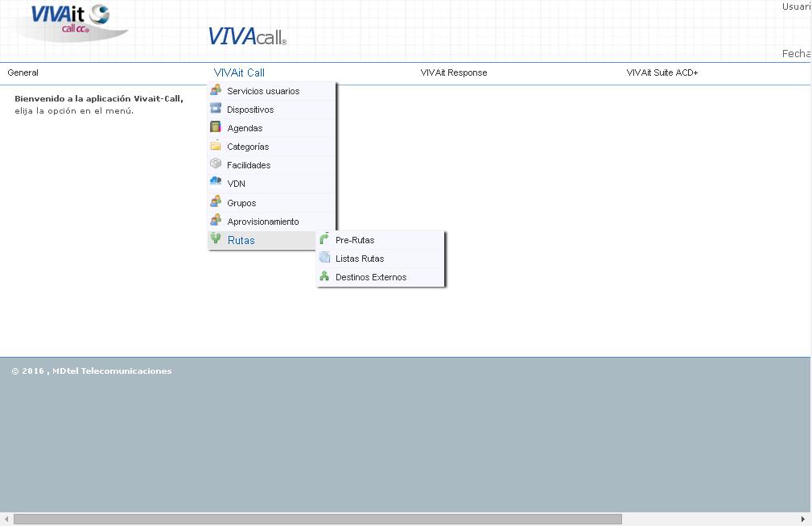
Task: Open the VIVAit Suite ACD+ menu
Action: tap(662, 72)
